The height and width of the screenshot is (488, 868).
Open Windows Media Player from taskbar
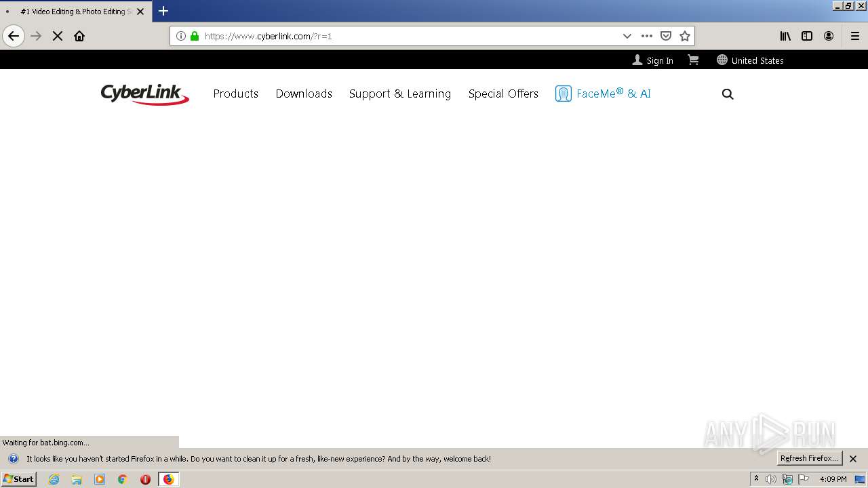(100, 479)
